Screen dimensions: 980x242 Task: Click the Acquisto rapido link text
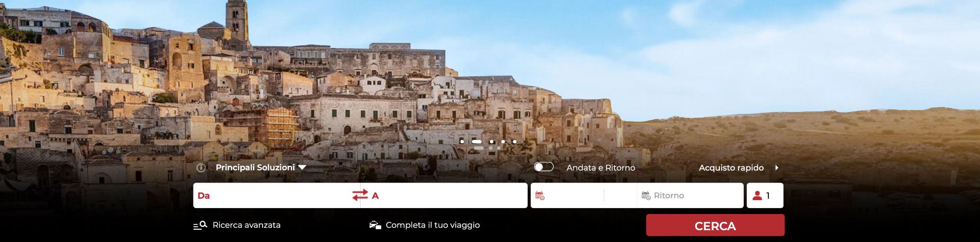point(731,168)
